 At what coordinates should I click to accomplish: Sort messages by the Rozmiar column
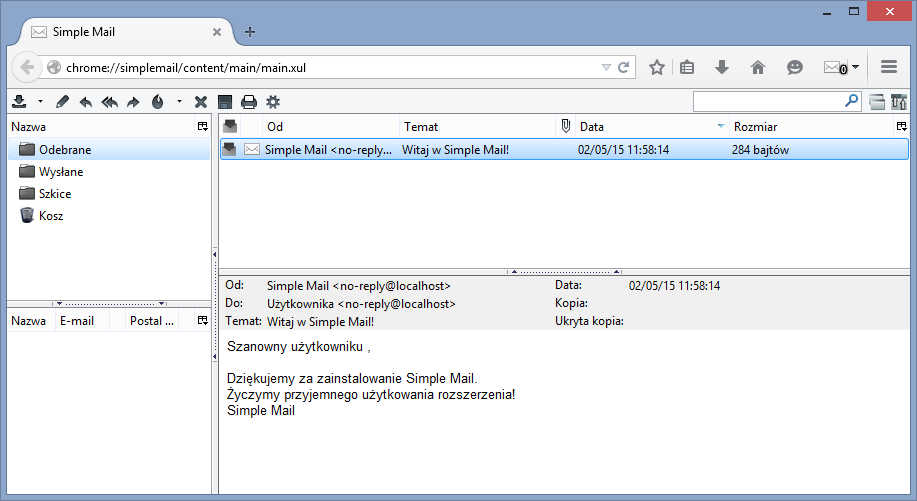tap(812, 127)
